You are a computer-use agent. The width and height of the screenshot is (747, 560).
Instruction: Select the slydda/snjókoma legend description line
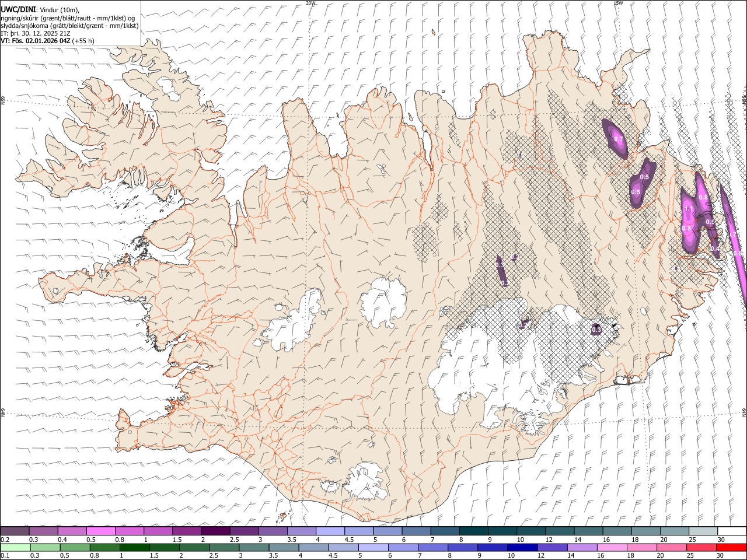pos(69,26)
